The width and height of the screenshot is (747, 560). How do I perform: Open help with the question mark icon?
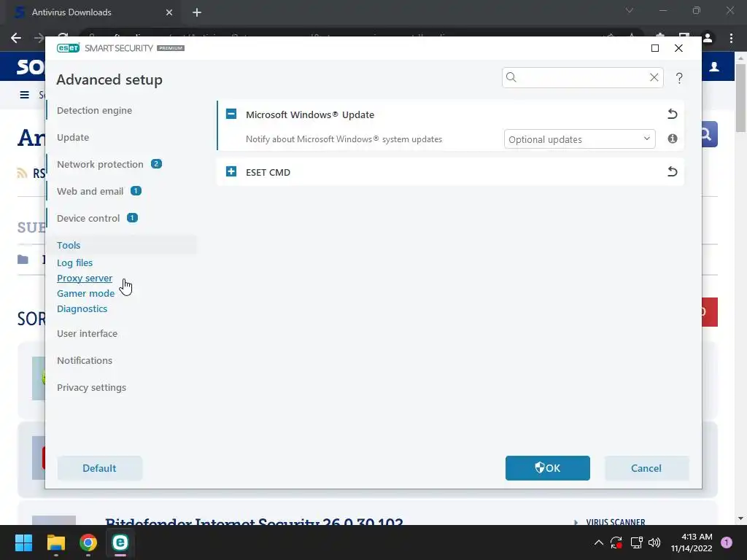(x=679, y=78)
